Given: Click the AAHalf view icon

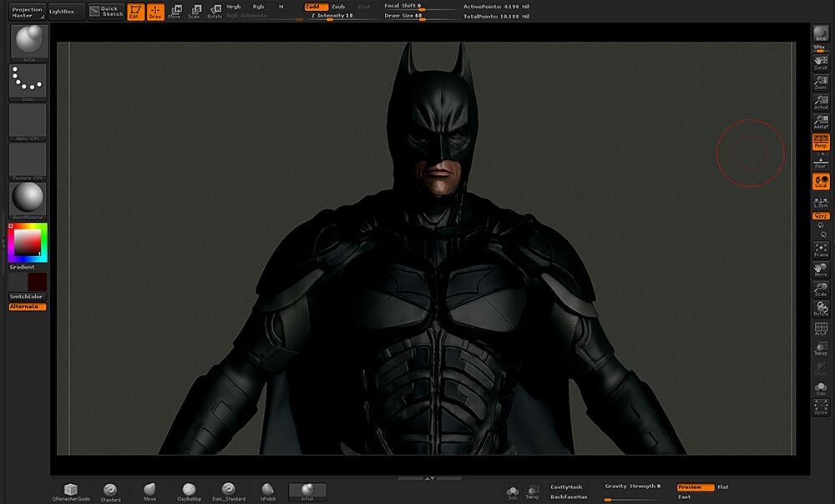Looking at the screenshot, I should (821, 122).
